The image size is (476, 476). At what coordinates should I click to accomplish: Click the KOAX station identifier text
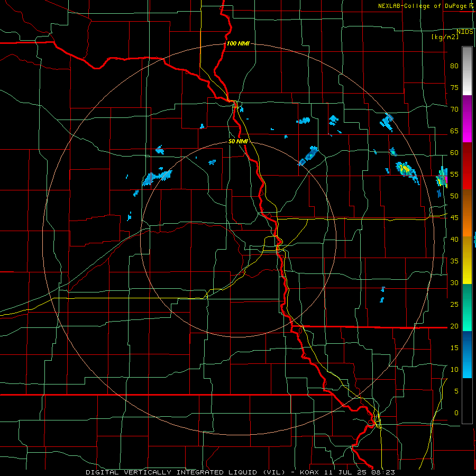pyautogui.click(x=310, y=472)
